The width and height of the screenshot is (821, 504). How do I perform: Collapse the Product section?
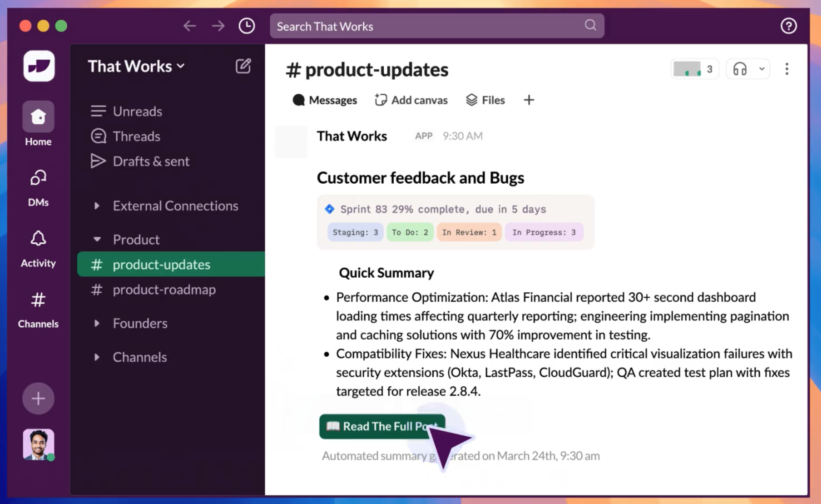click(x=97, y=239)
